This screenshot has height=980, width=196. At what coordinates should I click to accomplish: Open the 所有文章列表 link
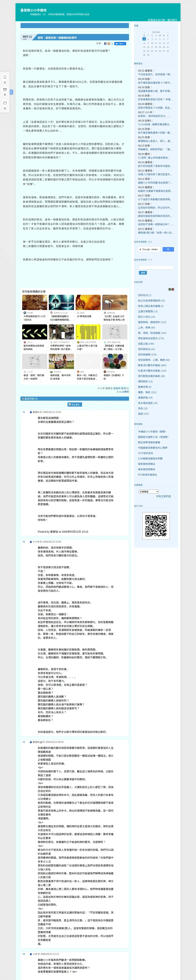pyautogui.click(x=163, y=496)
